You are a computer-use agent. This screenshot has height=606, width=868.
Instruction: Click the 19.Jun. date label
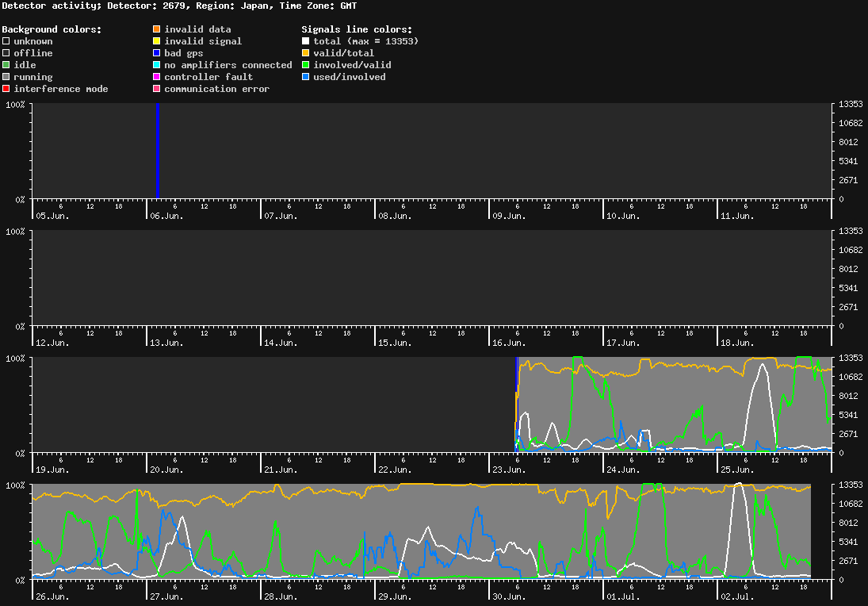pyautogui.click(x=52, y=470)
